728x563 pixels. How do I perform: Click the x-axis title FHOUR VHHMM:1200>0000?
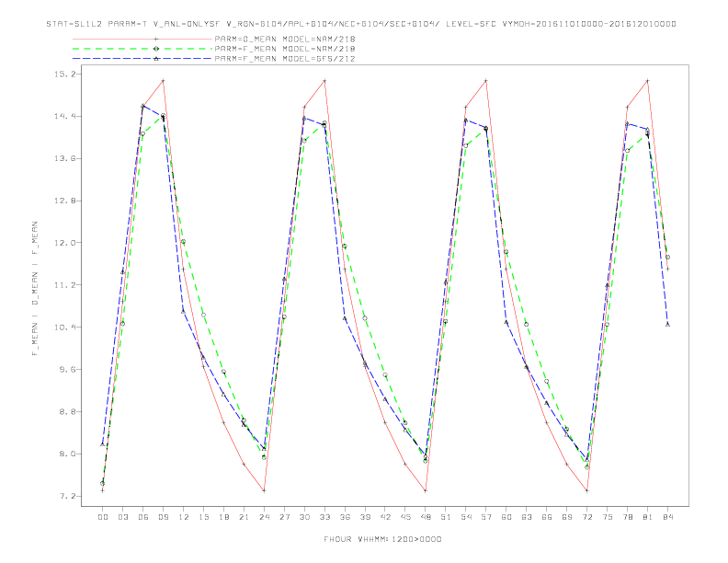coord(382,539)
